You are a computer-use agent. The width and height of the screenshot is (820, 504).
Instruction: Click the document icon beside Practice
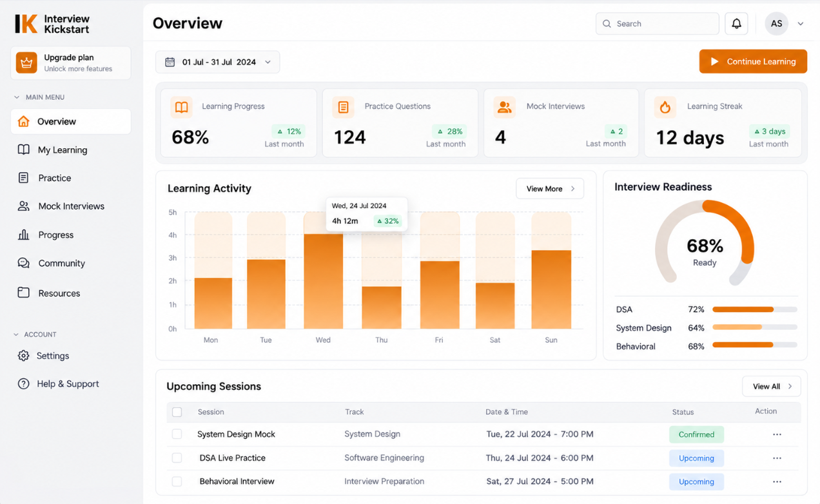[x=24, y=178]
